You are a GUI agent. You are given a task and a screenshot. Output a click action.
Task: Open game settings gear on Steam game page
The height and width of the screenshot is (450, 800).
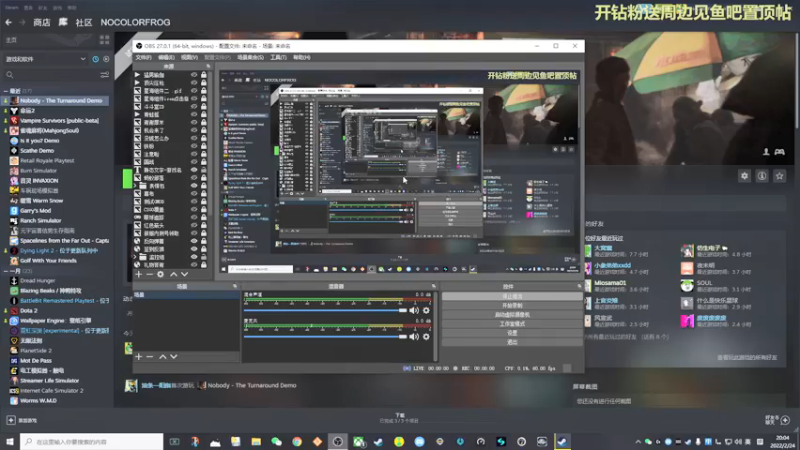pos(744,176)
